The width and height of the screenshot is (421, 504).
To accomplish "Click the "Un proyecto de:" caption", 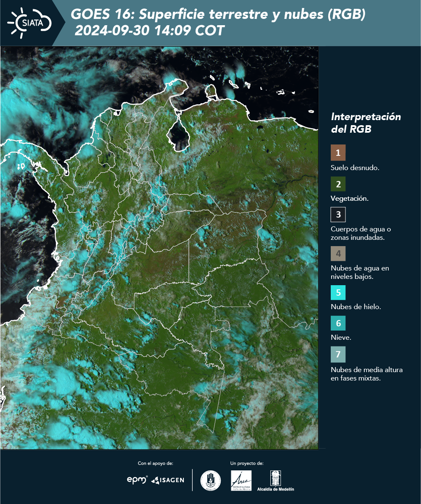I will click(x=247, y=463).
